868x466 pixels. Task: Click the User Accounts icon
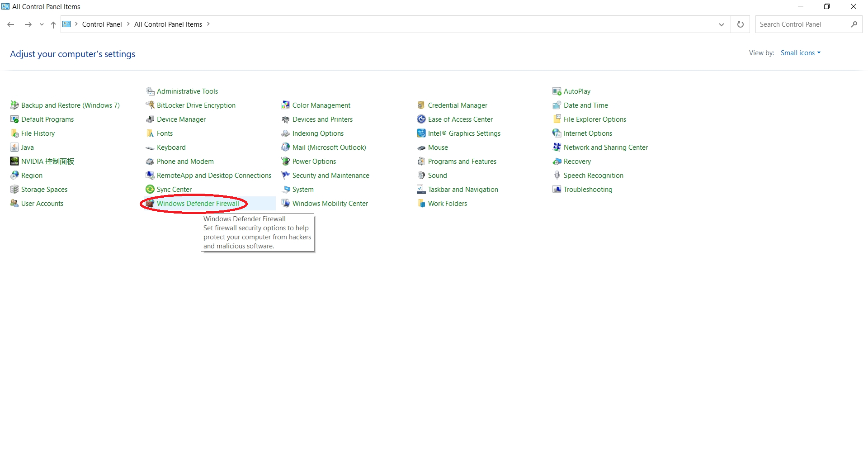14,204
